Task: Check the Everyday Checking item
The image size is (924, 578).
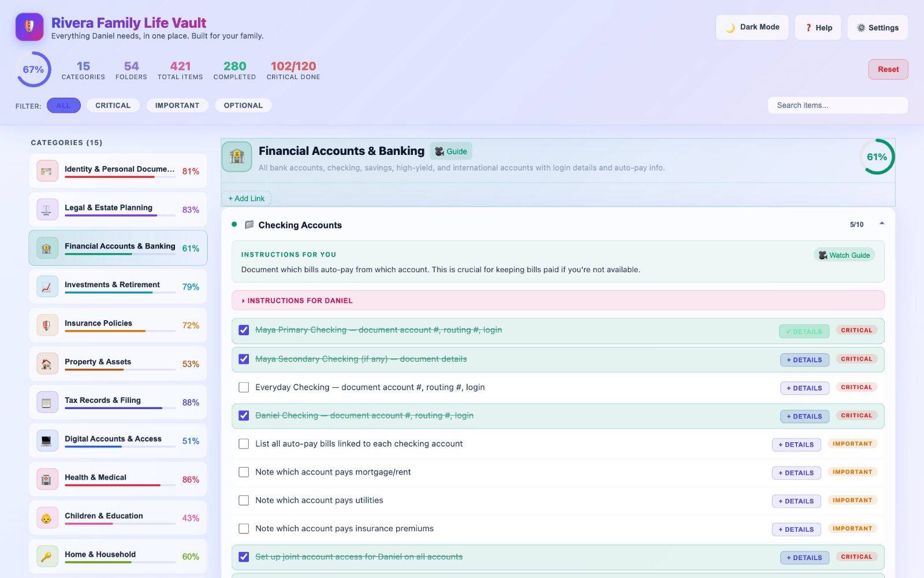Action: point(244,387)
